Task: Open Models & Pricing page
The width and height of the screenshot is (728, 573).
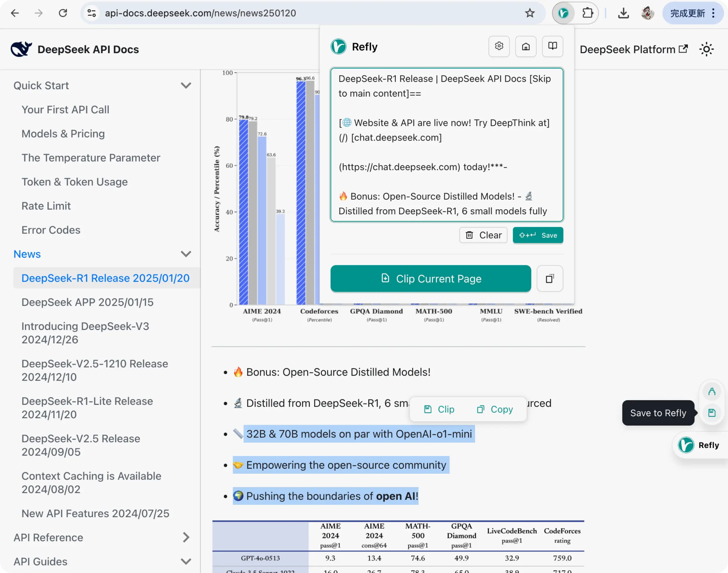Action: (x=63, y=133)
